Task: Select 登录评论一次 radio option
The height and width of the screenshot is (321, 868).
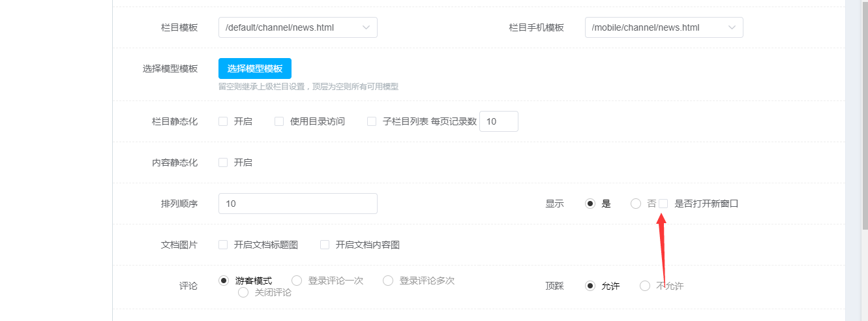Action: click(x=297, y=281)
